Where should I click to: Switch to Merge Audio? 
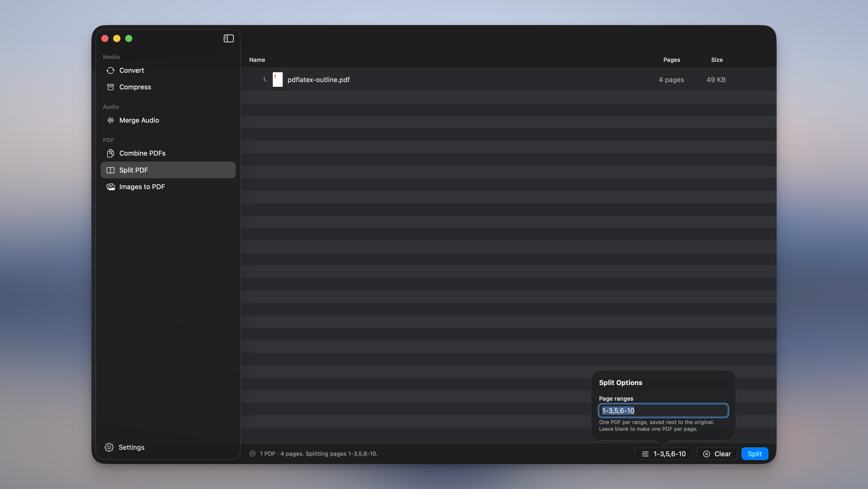pos(168,120)
